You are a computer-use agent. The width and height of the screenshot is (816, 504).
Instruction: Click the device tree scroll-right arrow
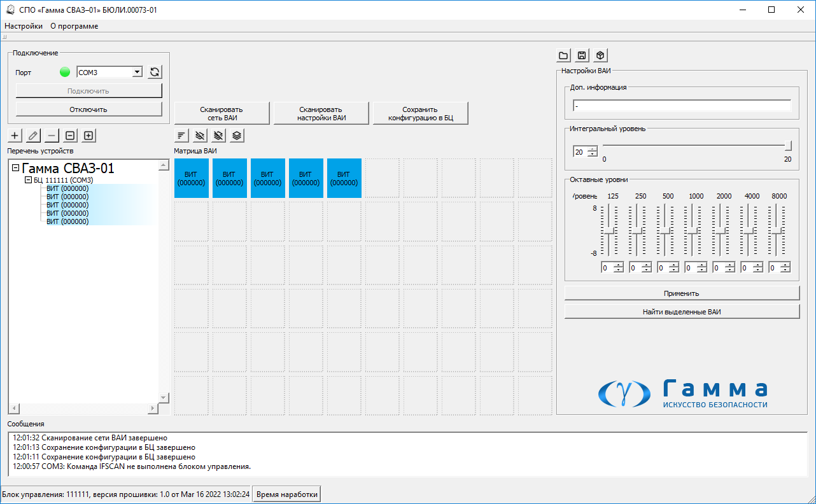[153, 408]
